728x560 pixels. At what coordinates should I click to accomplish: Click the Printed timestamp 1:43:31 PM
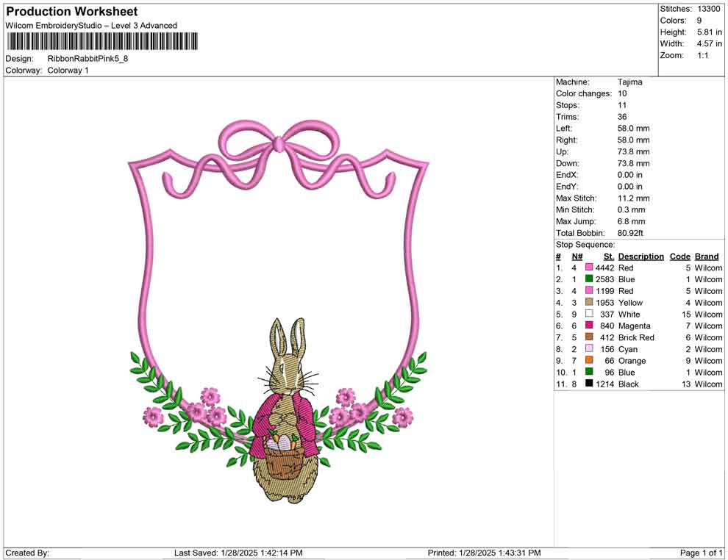pos(513,553)
